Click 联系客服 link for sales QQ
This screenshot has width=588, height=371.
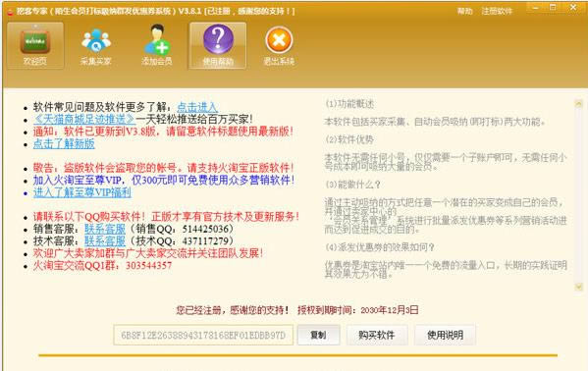105,229
